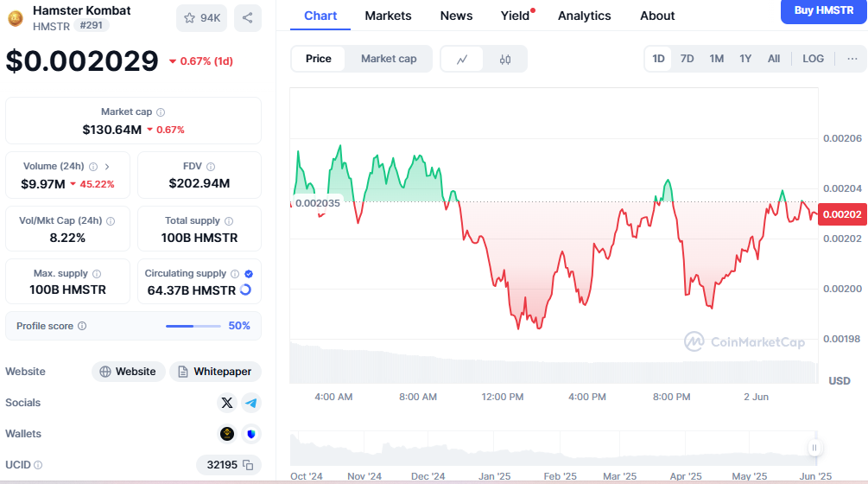The height and width of the screenshot is (484, 868).
Task: Click the Market cap info icon
Action: [161, 112]
